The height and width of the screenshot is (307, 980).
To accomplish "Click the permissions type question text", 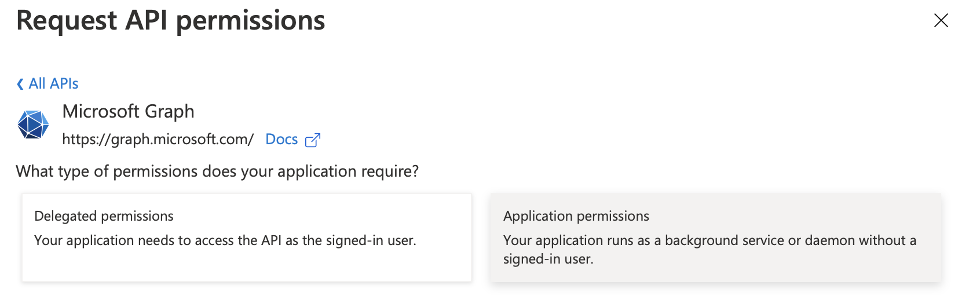I will point(217,171).
